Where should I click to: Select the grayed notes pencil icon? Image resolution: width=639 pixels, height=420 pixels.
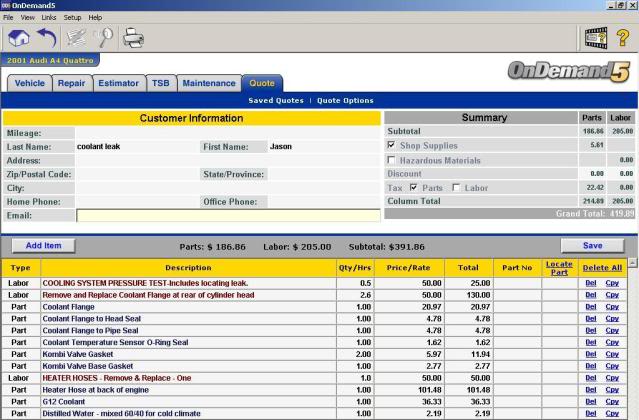[76, 38]
